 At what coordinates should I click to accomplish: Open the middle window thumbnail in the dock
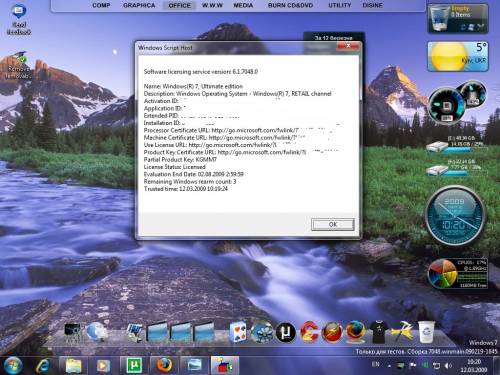coord(180,332)
